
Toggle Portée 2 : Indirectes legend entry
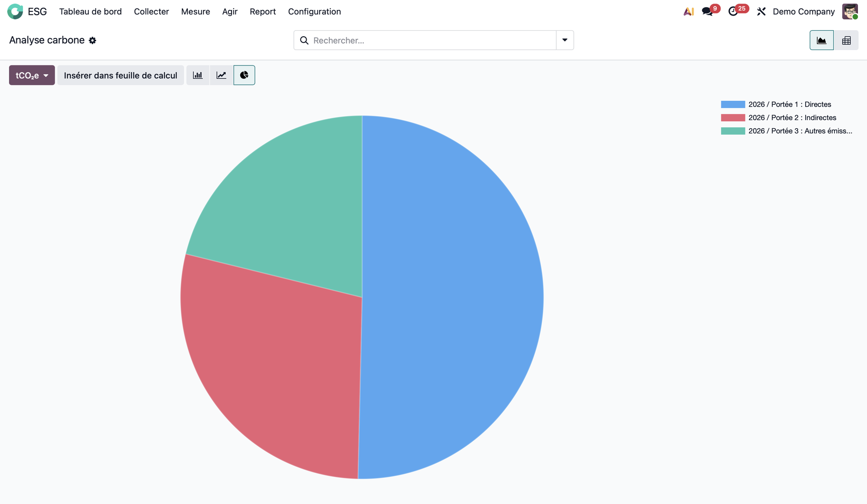click(x=792, y=117)
